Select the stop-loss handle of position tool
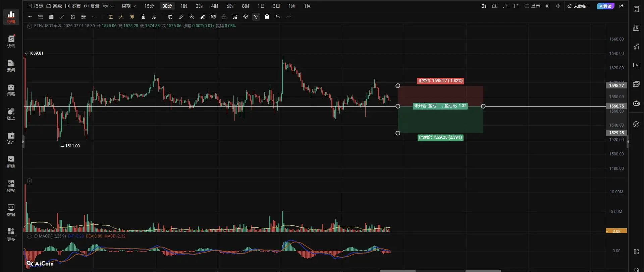644x272 pixels. click(x=398, y=86)
